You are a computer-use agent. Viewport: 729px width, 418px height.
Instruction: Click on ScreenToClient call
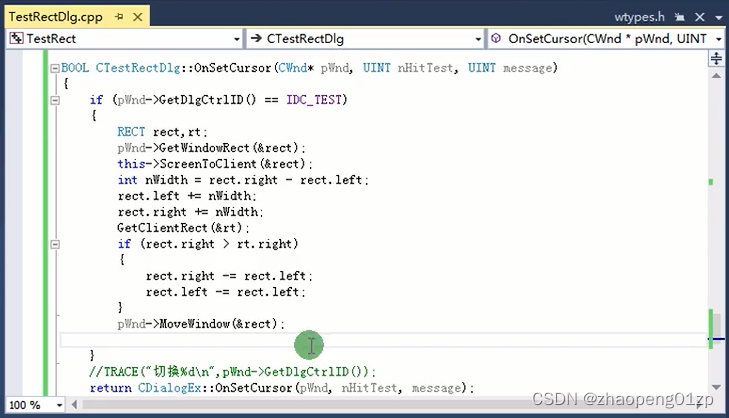tap(208, 164)
